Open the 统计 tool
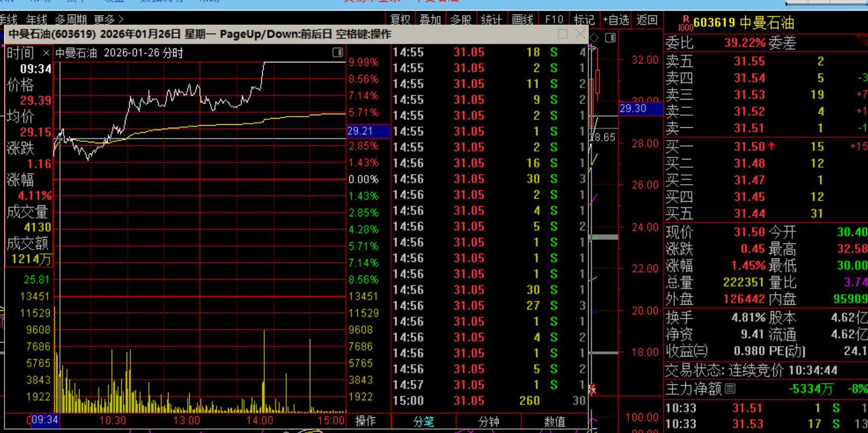This screenshot has width=868, height=433. 492,20
